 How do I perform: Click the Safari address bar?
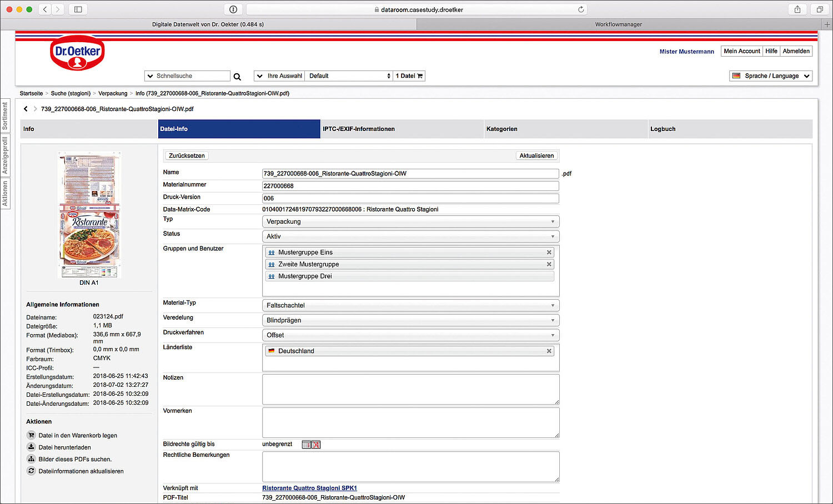point(416,9)
